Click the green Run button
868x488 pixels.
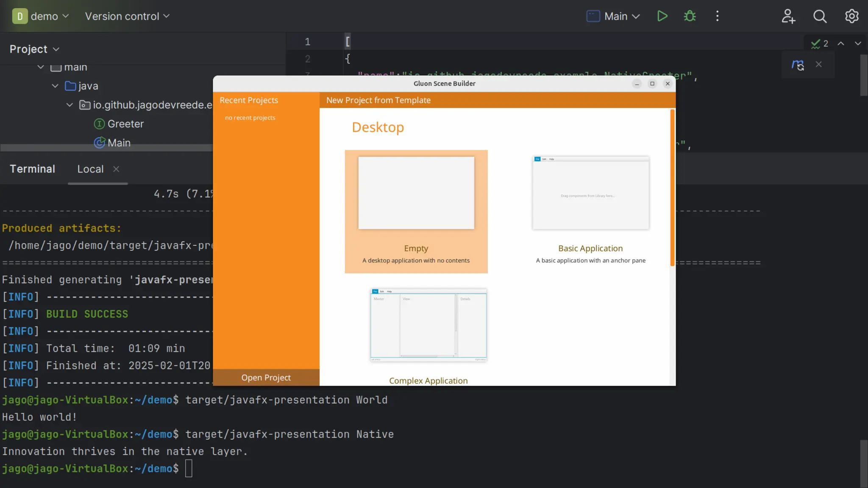pyautogui.click(x=662, y=16)
